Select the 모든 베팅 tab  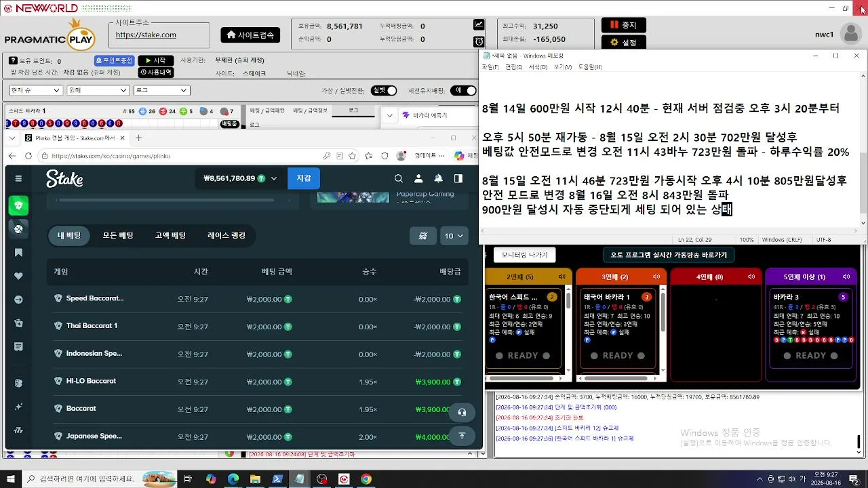[x=118, y=236]
